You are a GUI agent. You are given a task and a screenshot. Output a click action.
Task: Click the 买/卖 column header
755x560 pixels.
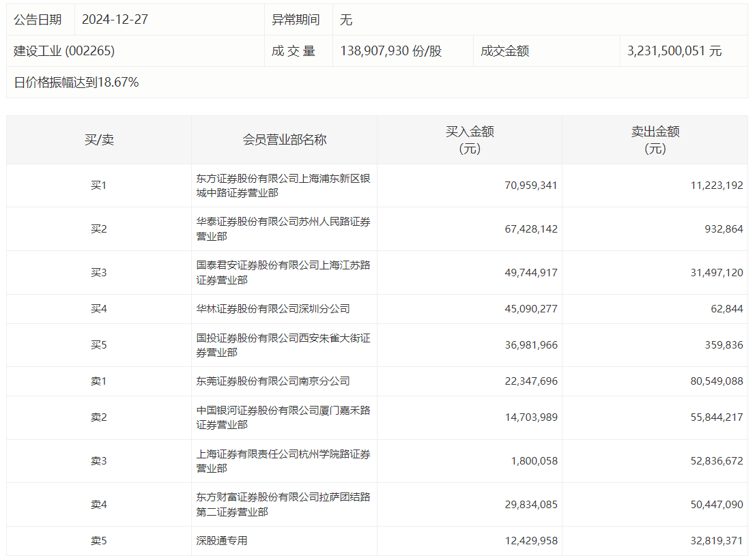[x=99, y=140]
